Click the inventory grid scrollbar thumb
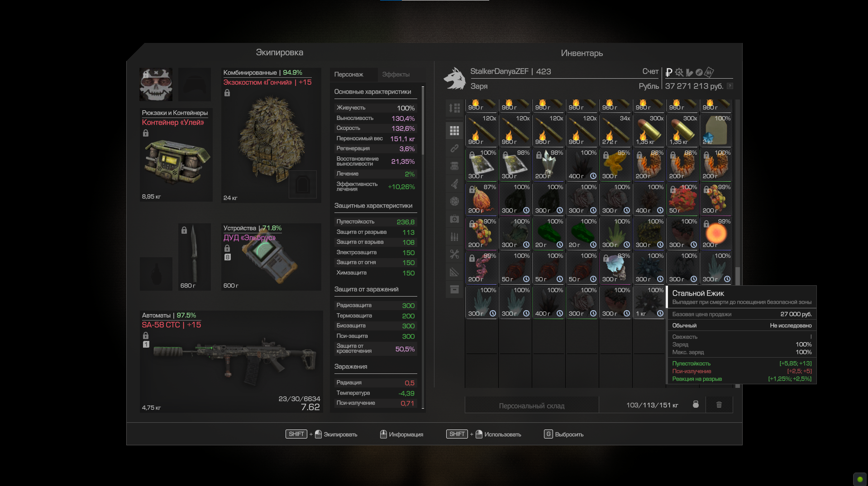Image resolution: width=868 pixels, height=486 pixels. coord(737,276)
